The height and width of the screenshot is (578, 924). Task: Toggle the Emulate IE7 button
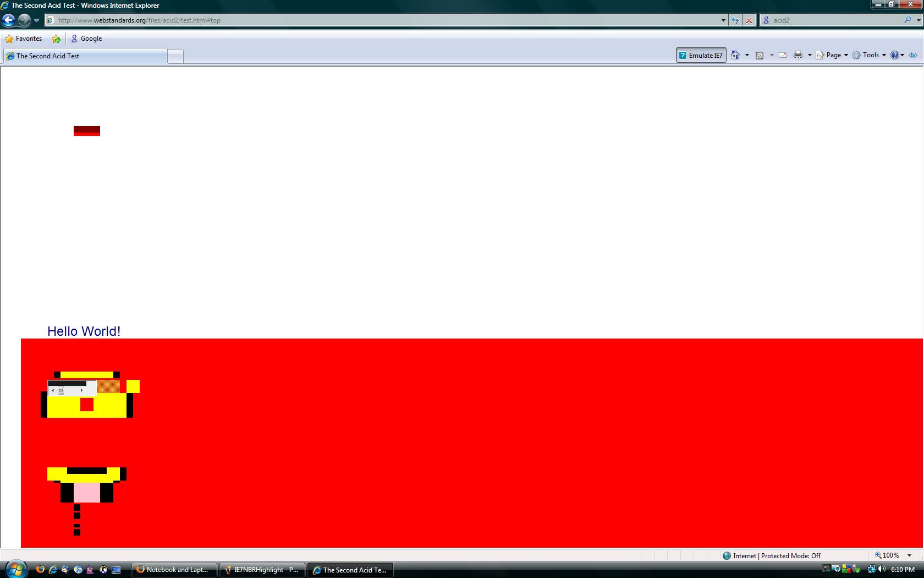point(701,55)
